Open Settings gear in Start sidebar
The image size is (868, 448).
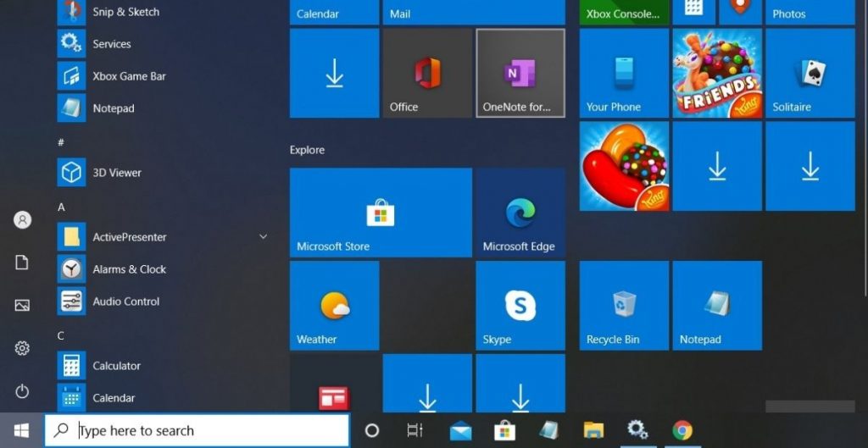tap(22, 348)
